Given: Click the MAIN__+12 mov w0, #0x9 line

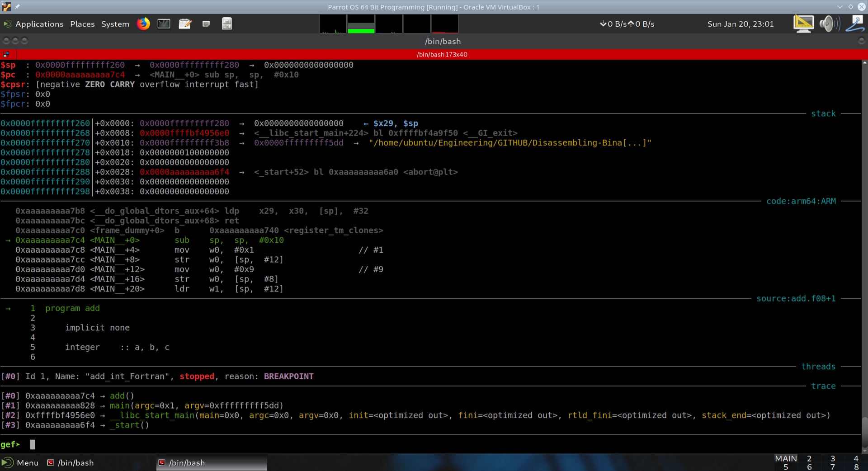Looking at the screenshot, I should pos(199,269).
